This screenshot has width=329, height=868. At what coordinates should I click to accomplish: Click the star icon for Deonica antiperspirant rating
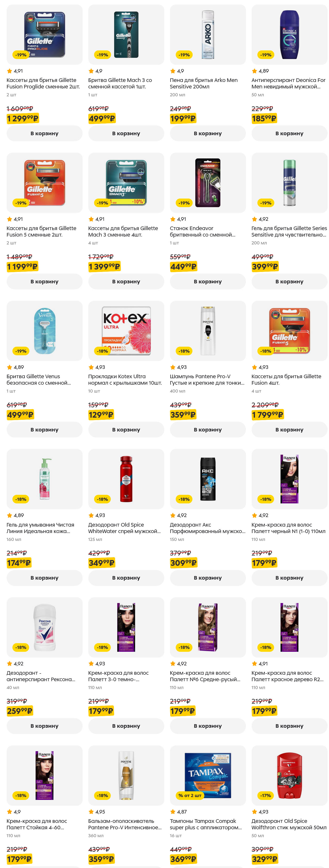click(x=254, y=71)
